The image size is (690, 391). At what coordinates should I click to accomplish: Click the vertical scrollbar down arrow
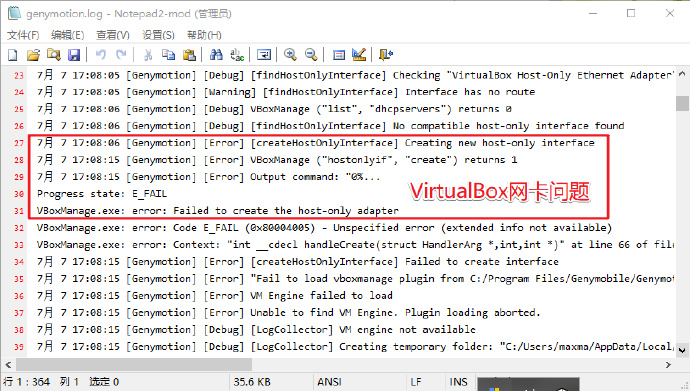click(682, 351)
